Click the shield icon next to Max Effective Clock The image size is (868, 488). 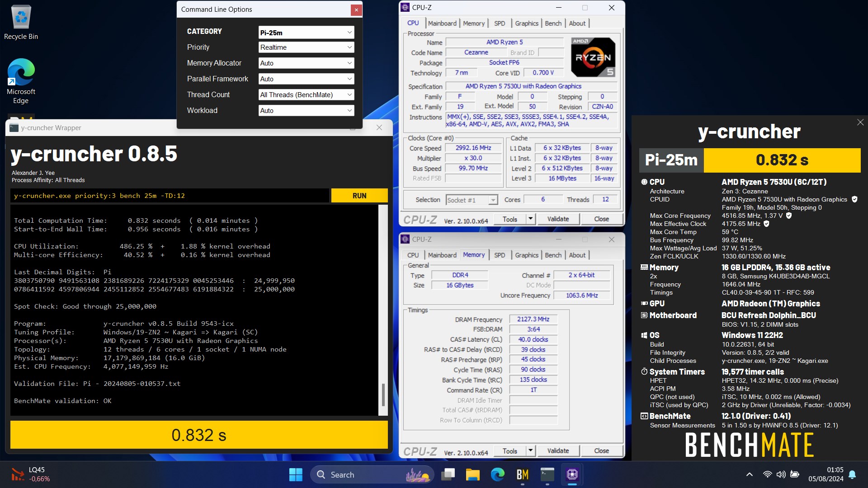(x=766, y=224)
